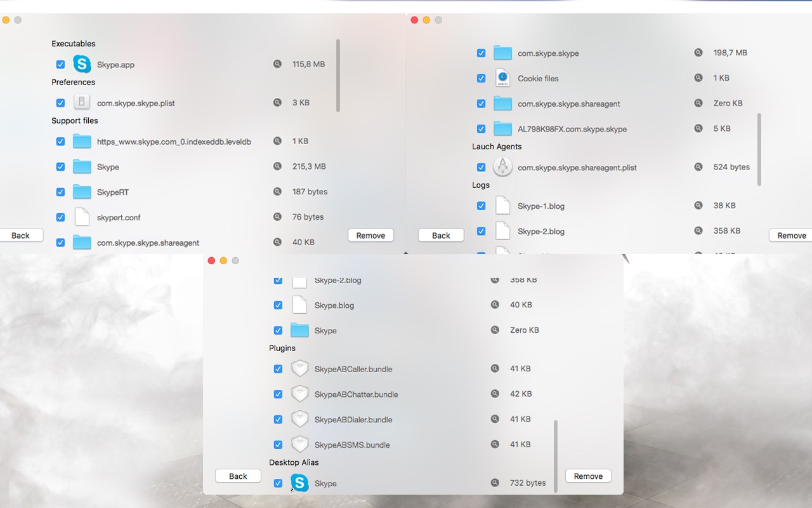Select the SkypeABChatter.bundle plugin icon
812x508 pixels.
(299, 394)
